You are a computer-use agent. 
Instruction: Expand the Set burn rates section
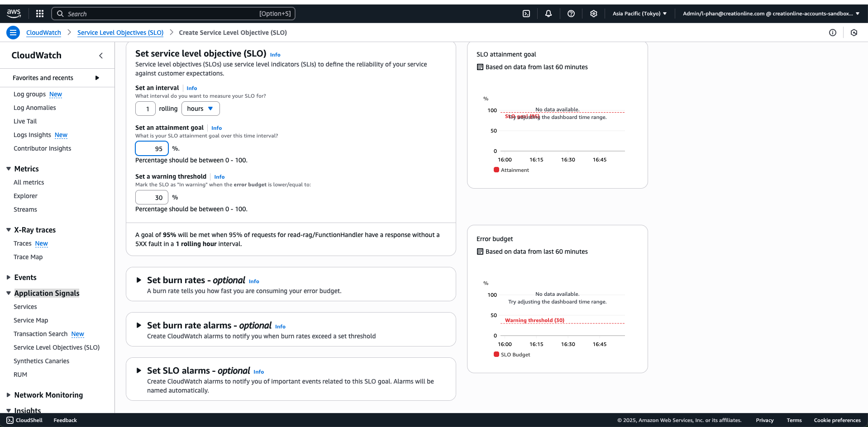(139, 280)
